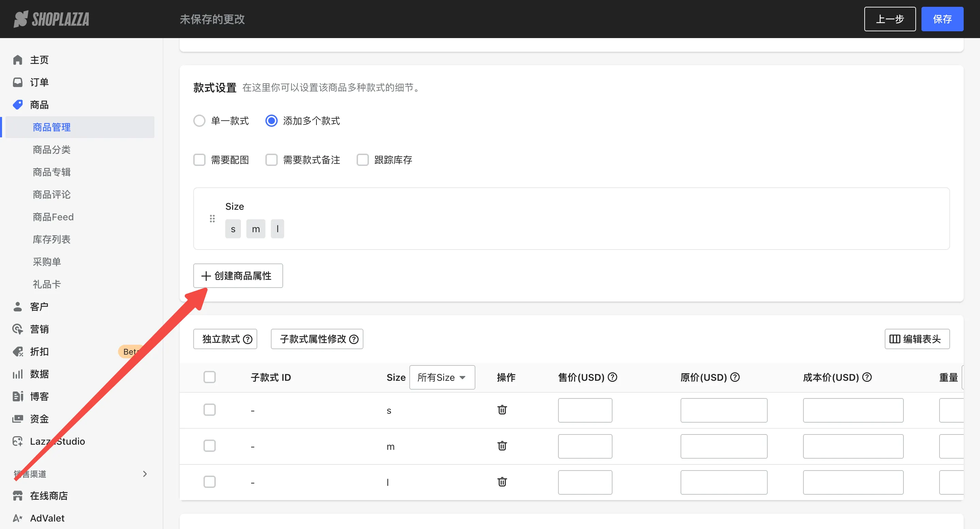Image resolution: width=980 pixels, height=529 pixels.
Task: Select 单一款式 radio option
Action: (x=199, y=121)
